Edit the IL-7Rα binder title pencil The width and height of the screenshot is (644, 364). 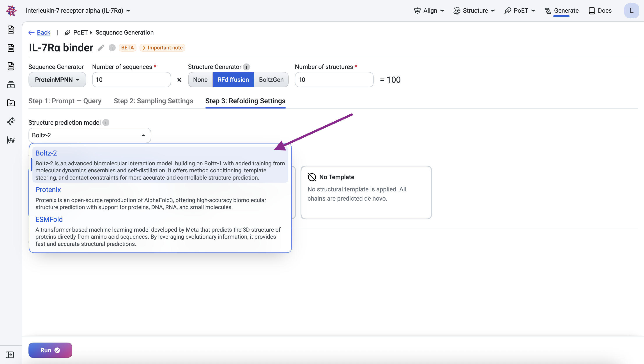pyautogui.click(x=101, y=48)
